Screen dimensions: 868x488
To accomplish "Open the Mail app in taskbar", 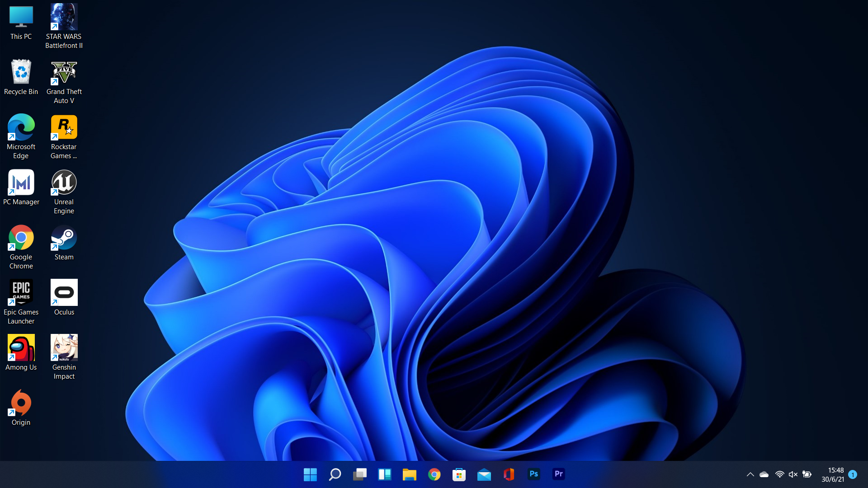I will click(484, 474).
